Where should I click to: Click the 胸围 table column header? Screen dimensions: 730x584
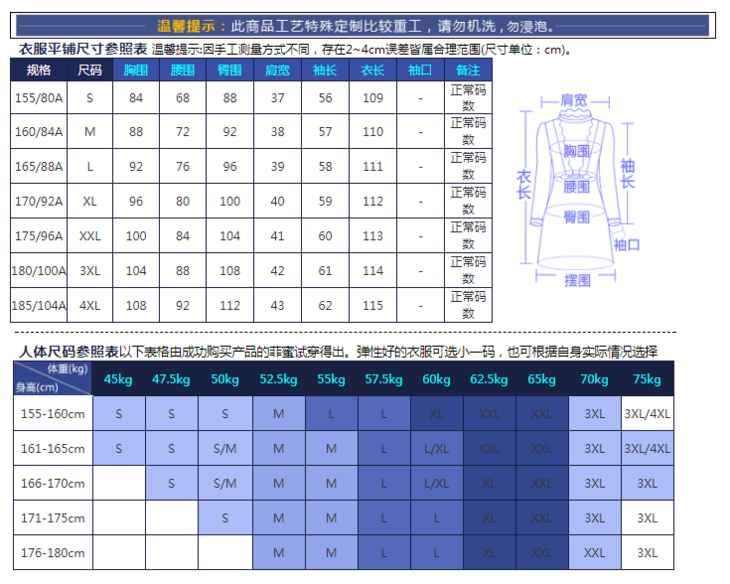click(x=136, y=70)
